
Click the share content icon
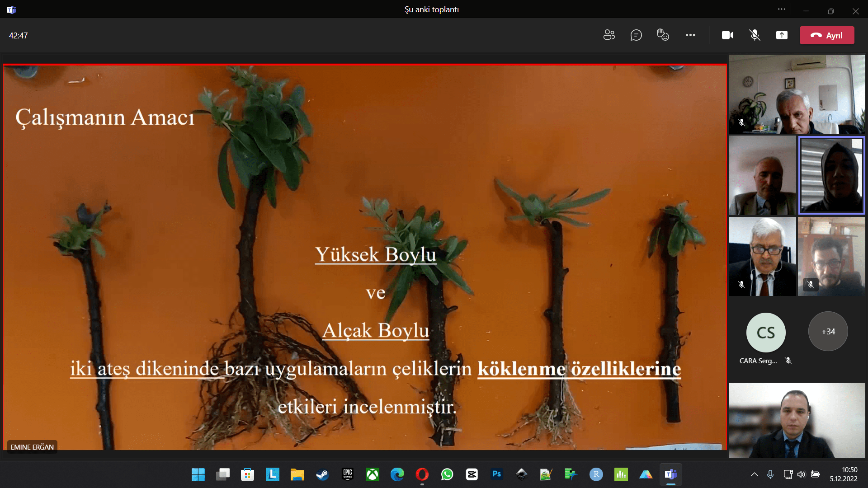pos(782,35)
